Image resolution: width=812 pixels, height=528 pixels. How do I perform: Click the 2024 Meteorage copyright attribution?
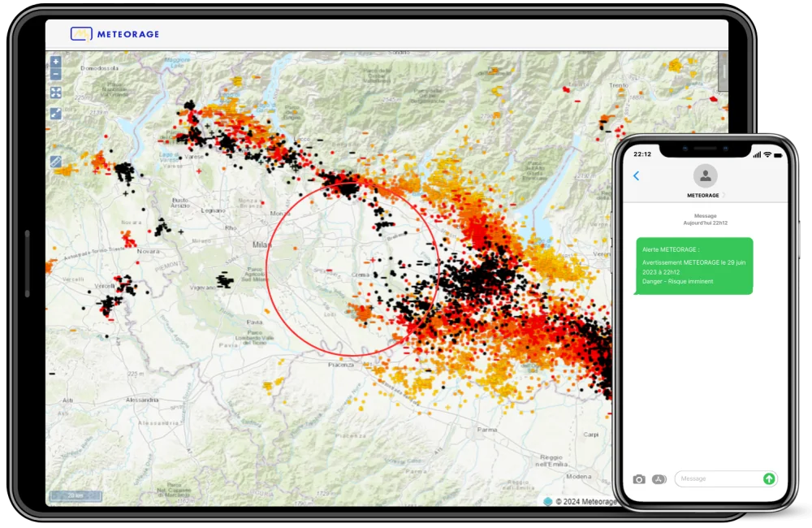point(583,501)
